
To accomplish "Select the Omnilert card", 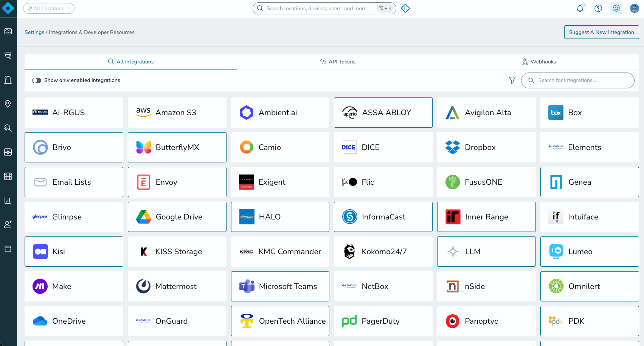I will 590,286.
